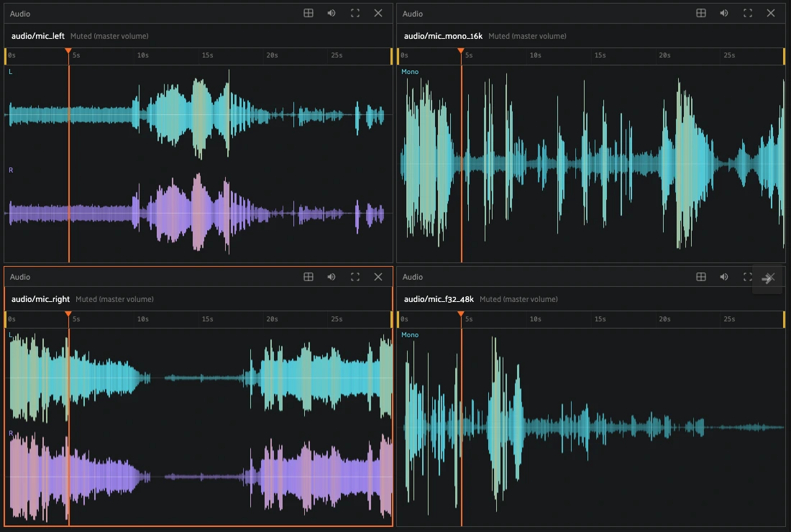Toggle speaker volume icon in mic_f32_48k panel
The height and width of the screenshot is (532, 791).
coord(724,276)
